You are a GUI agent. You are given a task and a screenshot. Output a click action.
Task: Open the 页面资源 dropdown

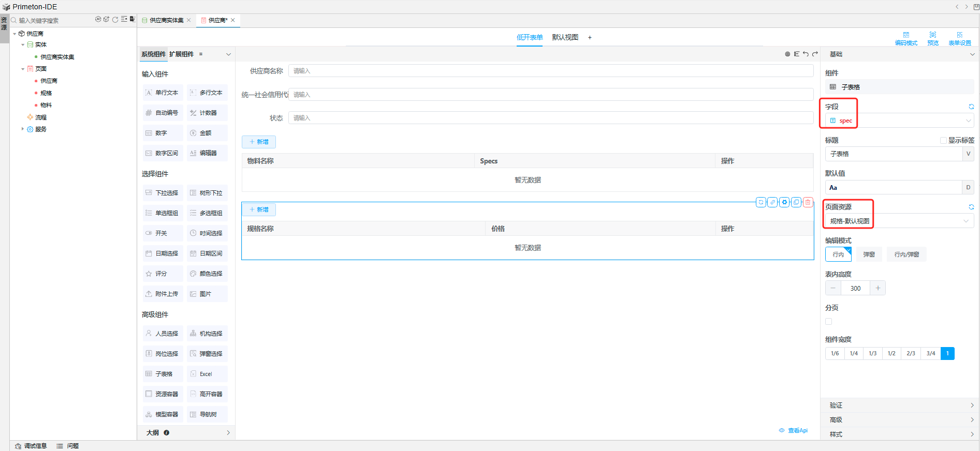click(899, 221)
